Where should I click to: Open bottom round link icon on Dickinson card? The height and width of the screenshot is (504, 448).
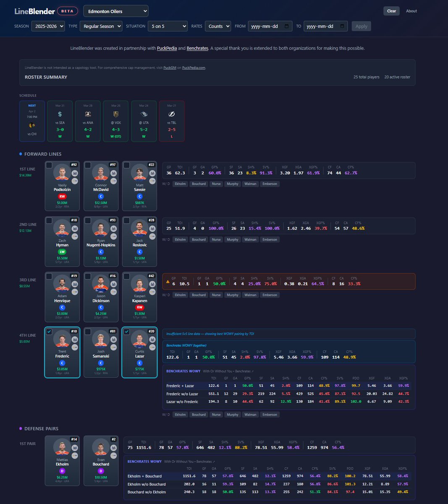[113, 292]
